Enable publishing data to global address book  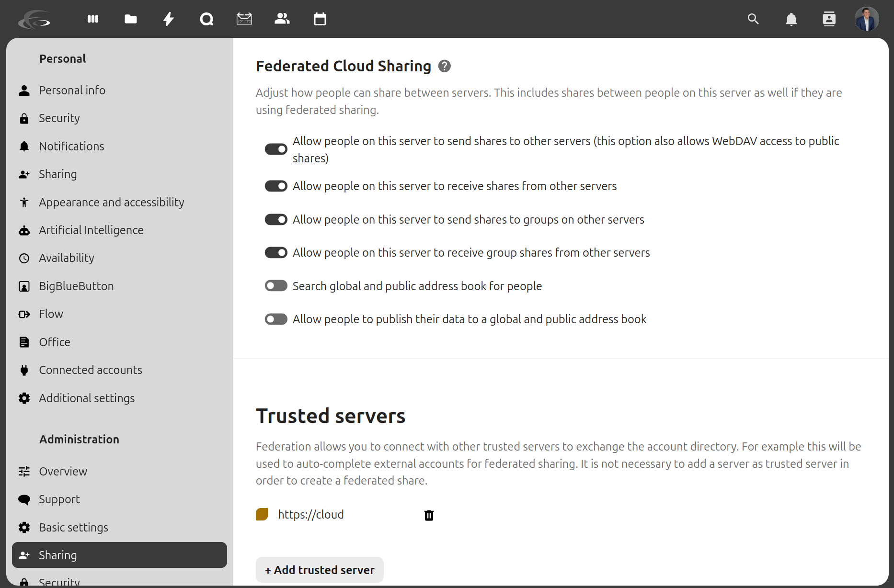click(276, 319)
